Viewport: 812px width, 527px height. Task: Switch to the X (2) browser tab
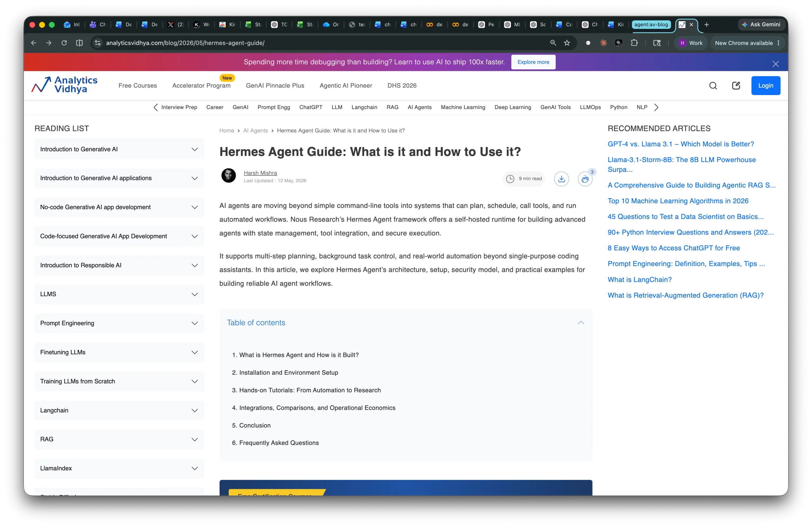coord(176,24)
